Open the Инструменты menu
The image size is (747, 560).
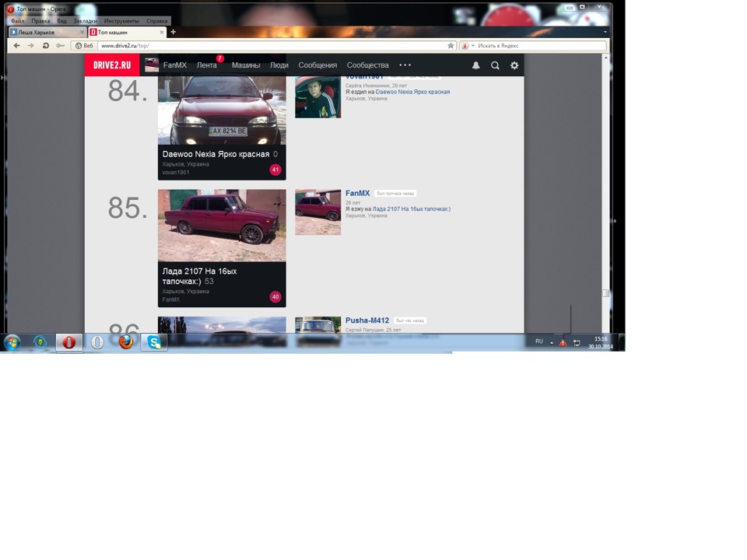pos(121,21)
